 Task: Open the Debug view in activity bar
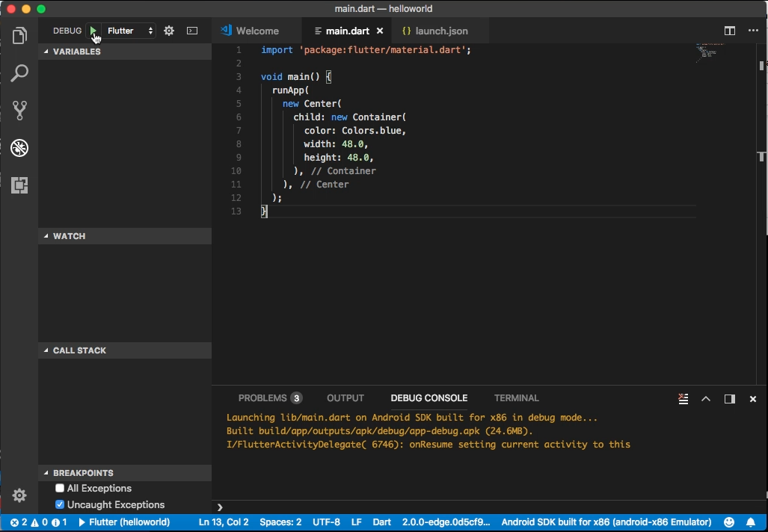19,148
